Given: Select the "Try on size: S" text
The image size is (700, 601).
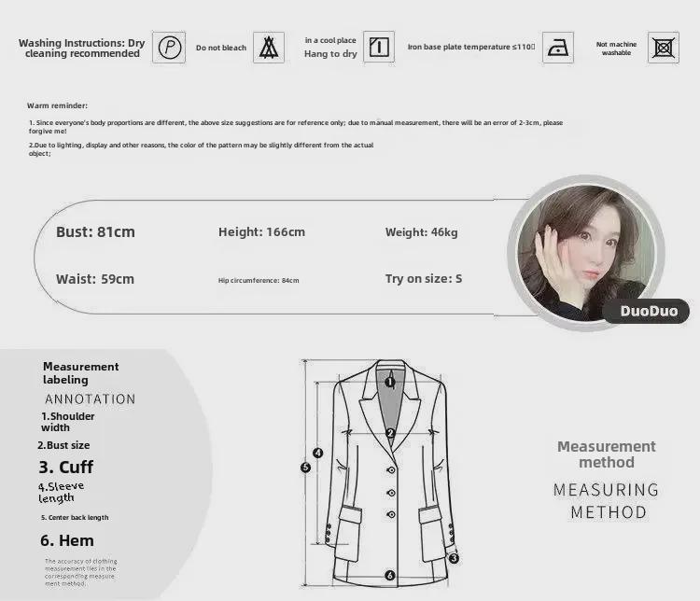Looking at the screenshot, I should (423, 279).
